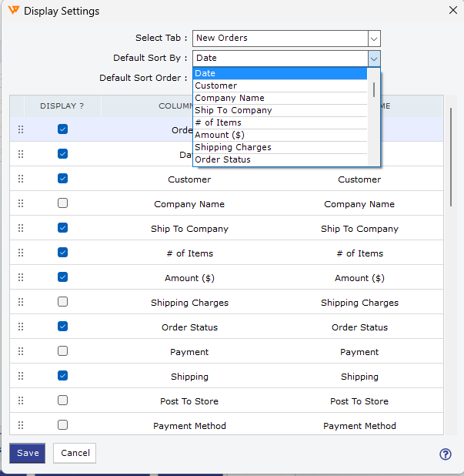Open the Select Tab dropdown arrow
This screenshot has height=476, width=464.
pos(374,38)
